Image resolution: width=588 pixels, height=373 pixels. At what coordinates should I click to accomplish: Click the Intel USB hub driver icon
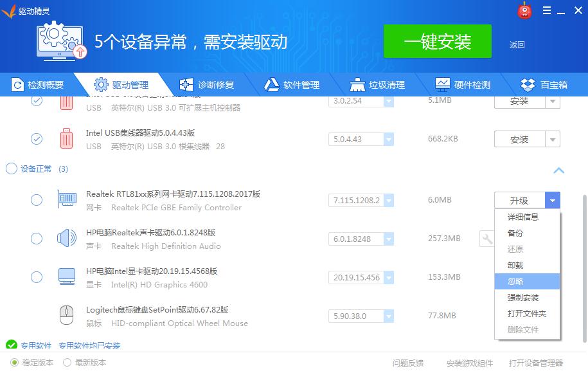pos(66,138)
